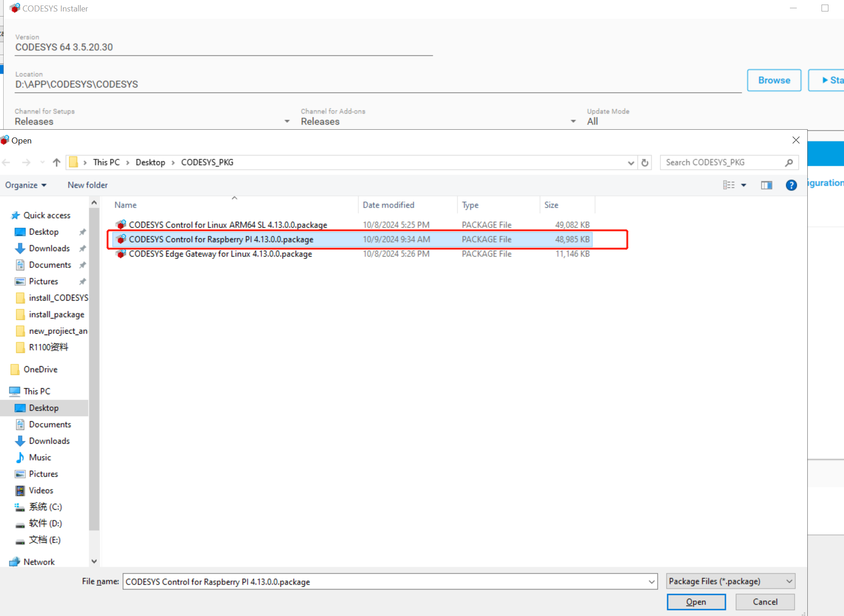Open the Organize menu
The width and height of the screenshot is (844, 616).
(x=26, y=185)
